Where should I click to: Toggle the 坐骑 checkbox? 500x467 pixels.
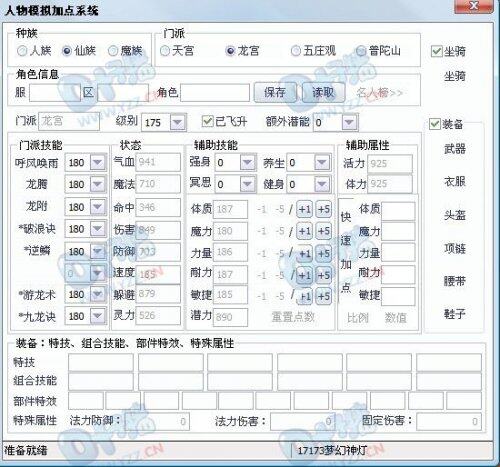coord(436,51)
